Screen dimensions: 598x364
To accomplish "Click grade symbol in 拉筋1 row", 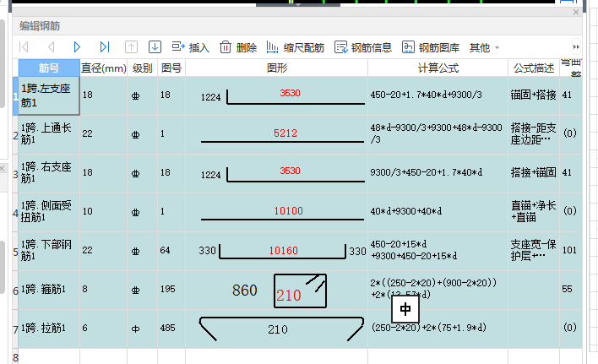I will 136,329.
